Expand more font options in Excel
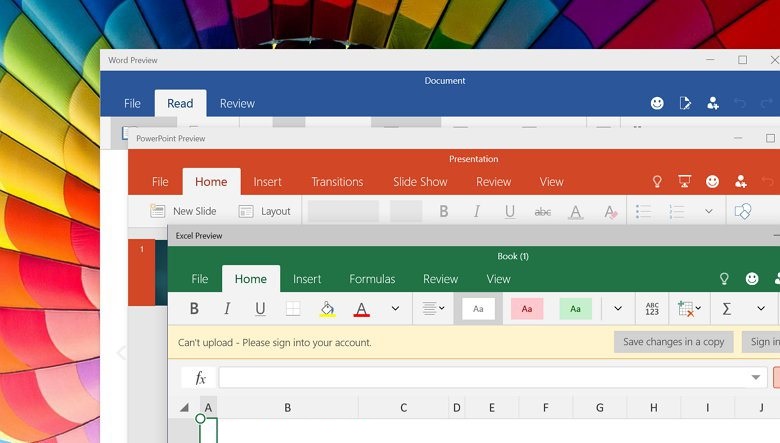This screenshot has height=443, width=780. [395, 309]
